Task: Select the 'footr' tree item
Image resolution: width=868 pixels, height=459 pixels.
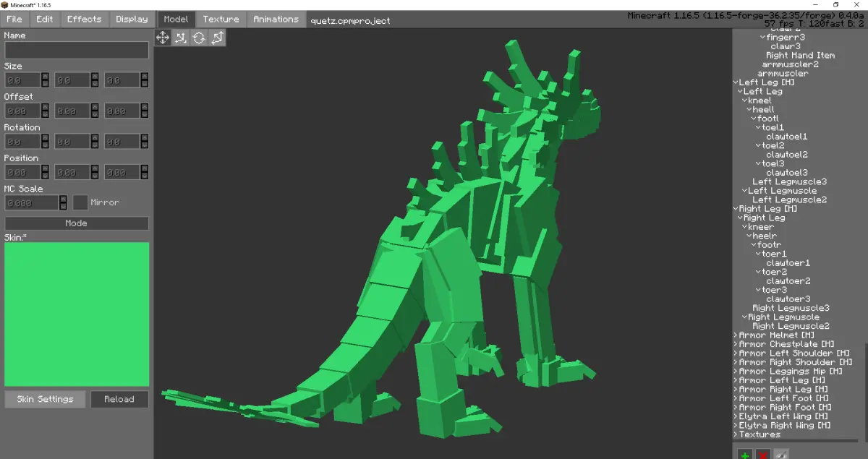Action: click(770, 245)
